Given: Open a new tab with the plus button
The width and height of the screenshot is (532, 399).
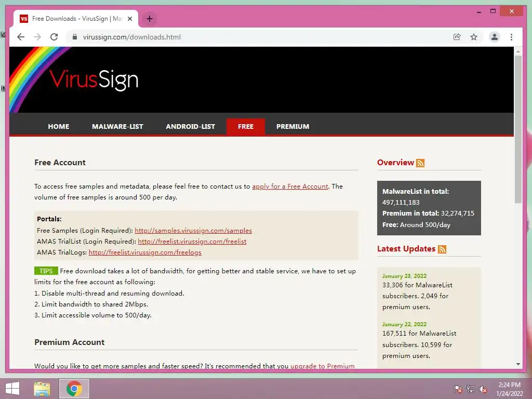Looking at the screenshot, I should point(149,19).
